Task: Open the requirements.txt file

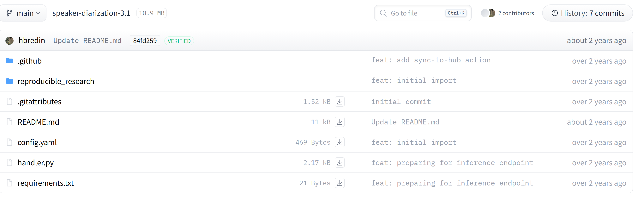Action: tap(45, 183)
